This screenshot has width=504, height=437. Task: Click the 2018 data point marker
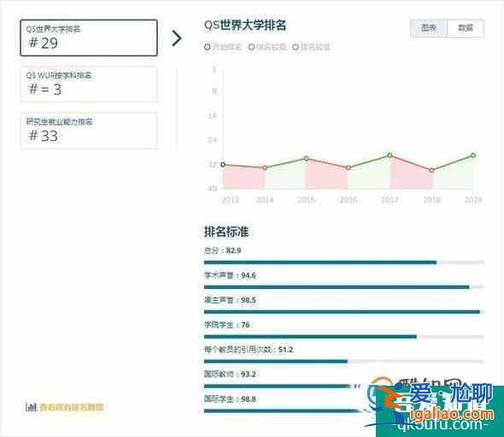pyautogui.click(x=431, y=170)
